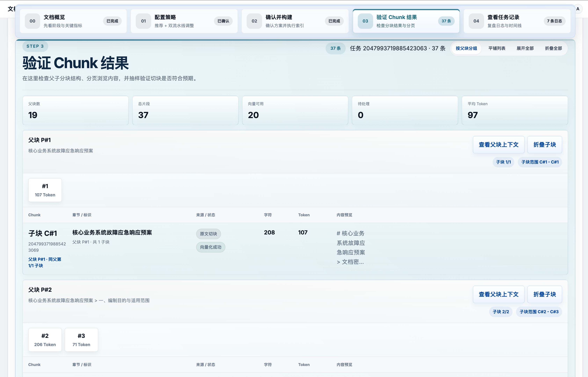588x377 pixels.
Task: Select chunk chip #3 71 Token
Action: coord(81,340)
